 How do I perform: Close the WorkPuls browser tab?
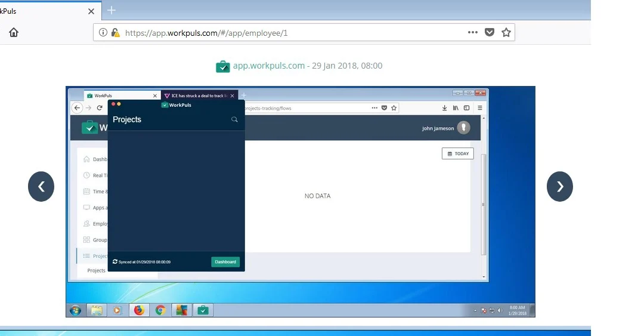tap(91, 11)
